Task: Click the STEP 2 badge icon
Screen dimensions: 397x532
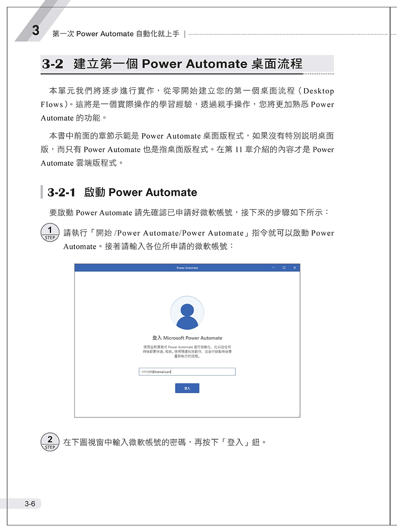Action: [x=50, y=442]
